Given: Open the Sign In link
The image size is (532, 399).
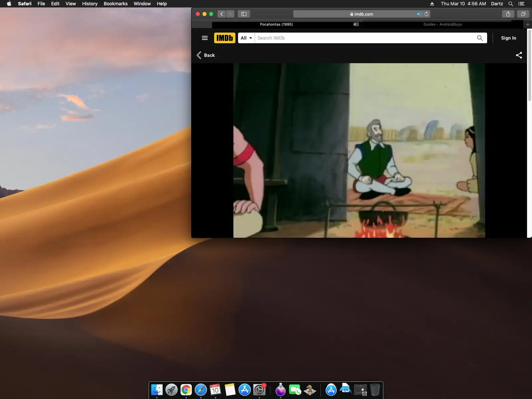Looking at the screenshot, I should 508,38.
